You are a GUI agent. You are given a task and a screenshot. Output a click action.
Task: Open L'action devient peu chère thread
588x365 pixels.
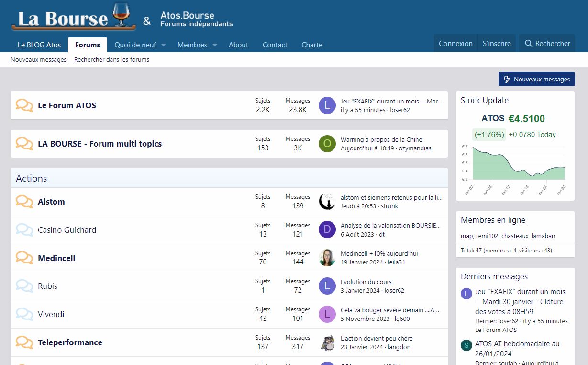pyautogui.click(x=377, y=339)
